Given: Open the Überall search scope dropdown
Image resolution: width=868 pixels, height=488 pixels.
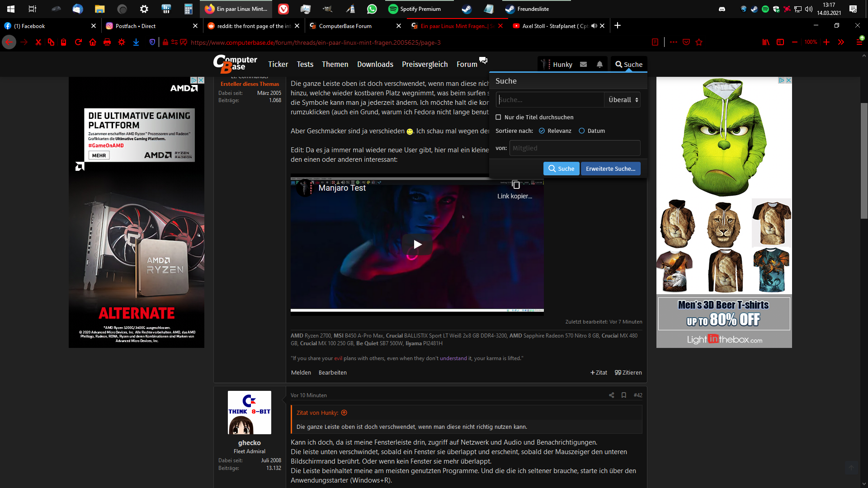Looking at the screenshot, I should (623, 100).
